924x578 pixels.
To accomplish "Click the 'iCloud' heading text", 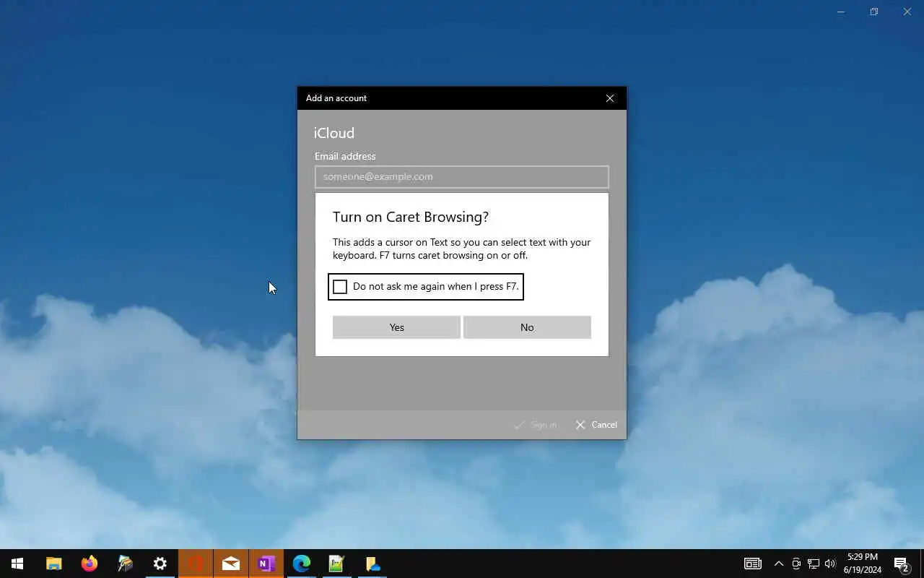I will (x=334, y=133).
